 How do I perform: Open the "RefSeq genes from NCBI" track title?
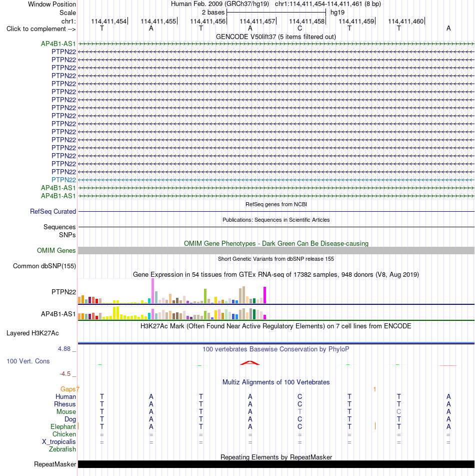[x=276, y=204]
